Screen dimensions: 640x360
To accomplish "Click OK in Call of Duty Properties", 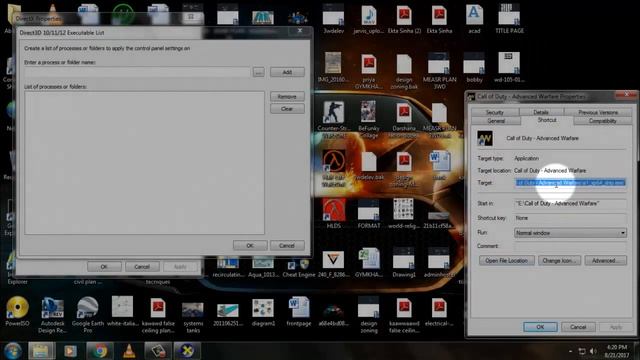I will tap(540, 327).
